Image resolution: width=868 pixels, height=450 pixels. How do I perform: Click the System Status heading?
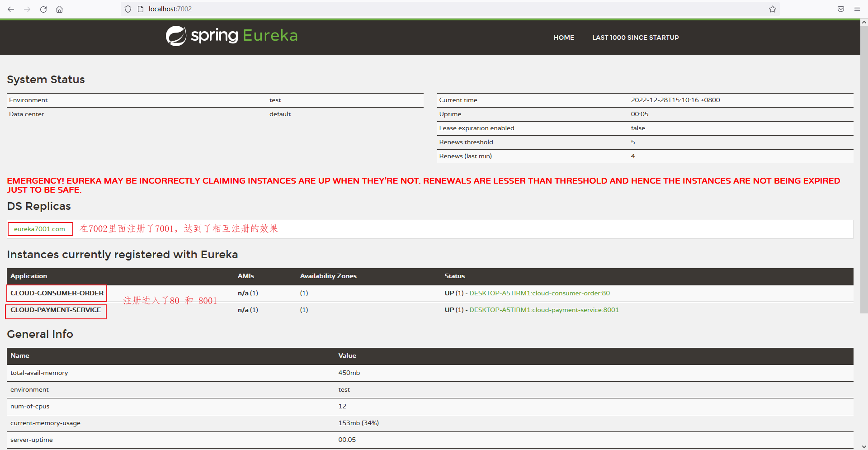(46, 80)
